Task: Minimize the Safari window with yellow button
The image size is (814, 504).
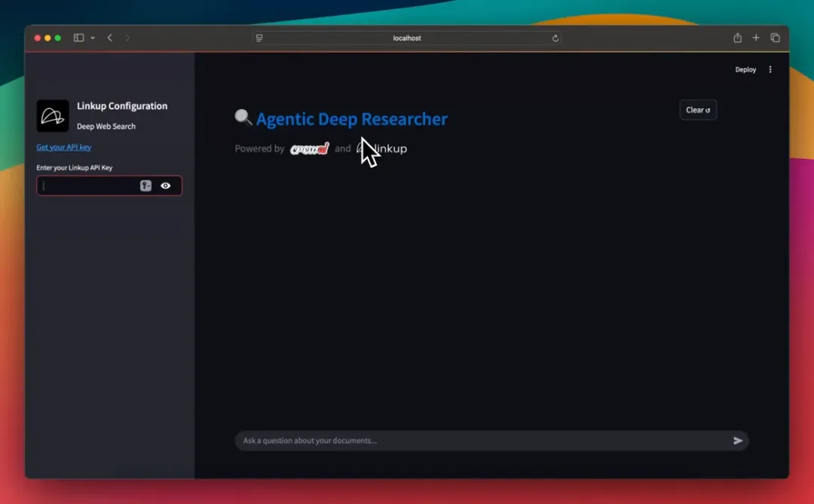Action: click(x=47, y=38)
